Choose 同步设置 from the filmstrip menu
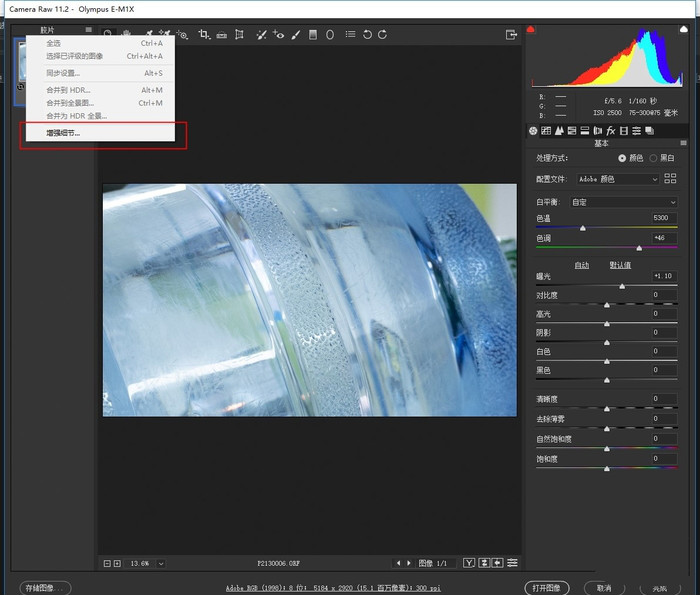700x595 pixels. [62, 73]
